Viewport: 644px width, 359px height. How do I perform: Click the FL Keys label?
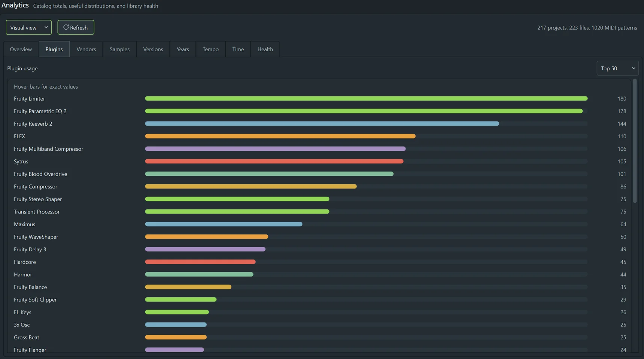pyautogui.click(x=22, y=312)
